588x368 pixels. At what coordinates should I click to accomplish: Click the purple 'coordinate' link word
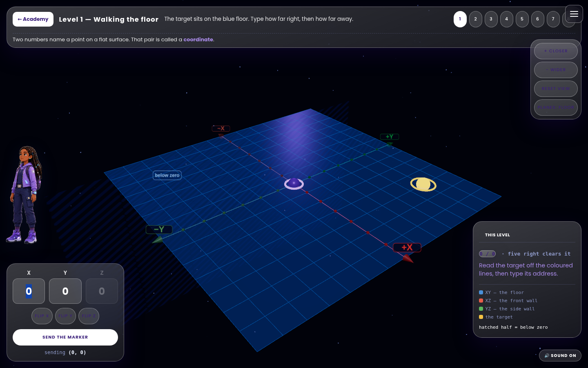(198, 40)
